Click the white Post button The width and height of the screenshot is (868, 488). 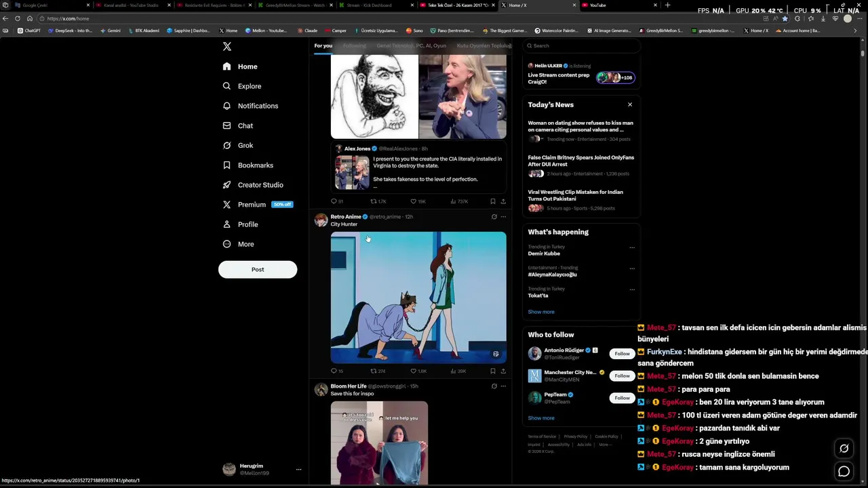pyautogui.click(x=258, y=269)
